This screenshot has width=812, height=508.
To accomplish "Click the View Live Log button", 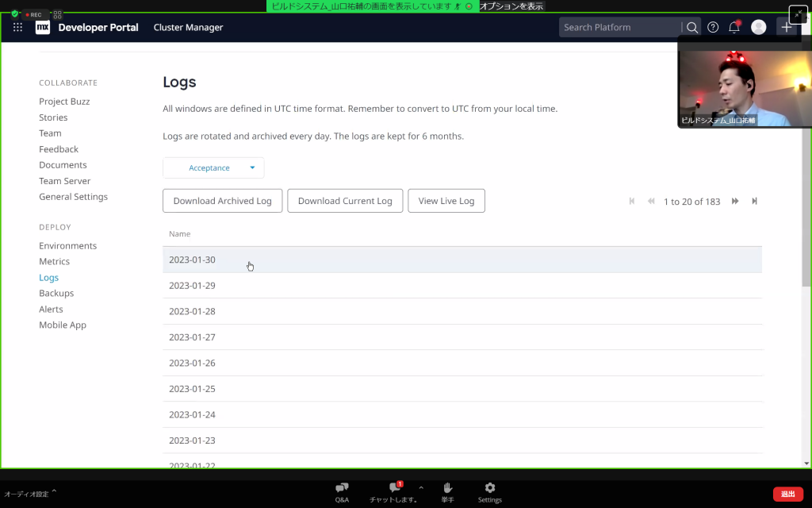I will 446,201.
